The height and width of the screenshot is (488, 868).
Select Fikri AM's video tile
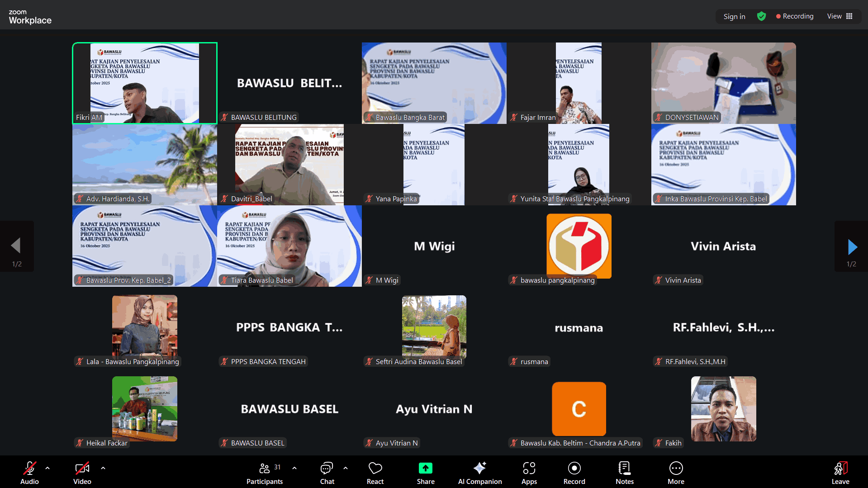tap(145, 83)
